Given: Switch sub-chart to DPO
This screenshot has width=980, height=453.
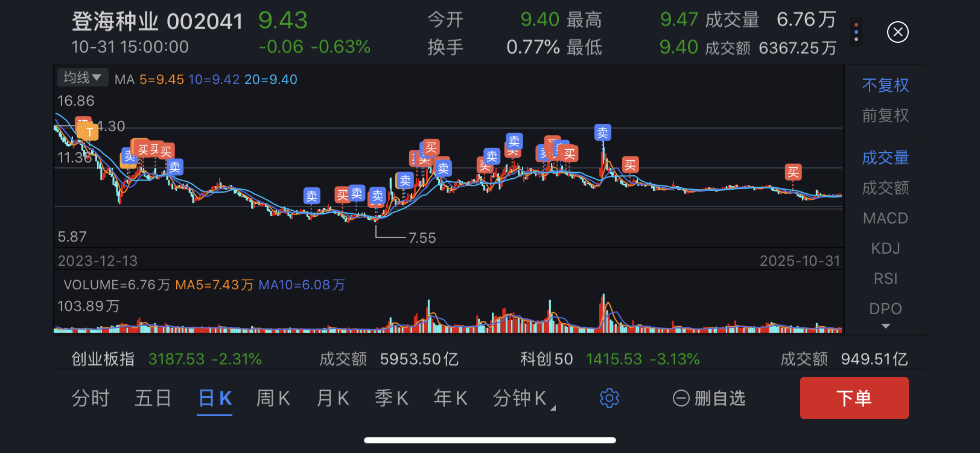Looking at the screenshot, I should [885, 309].
